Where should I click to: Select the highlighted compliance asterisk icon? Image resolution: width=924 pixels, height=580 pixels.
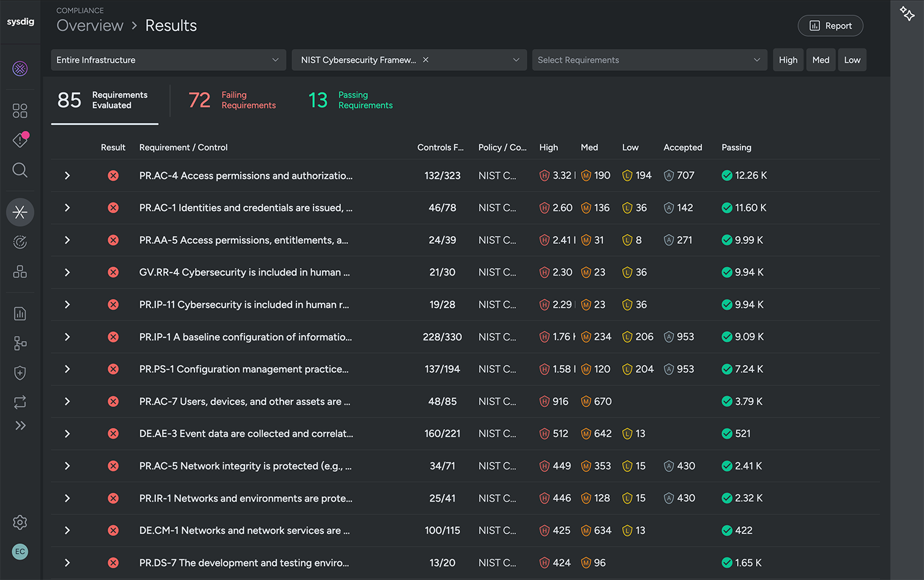coord(20,212)
